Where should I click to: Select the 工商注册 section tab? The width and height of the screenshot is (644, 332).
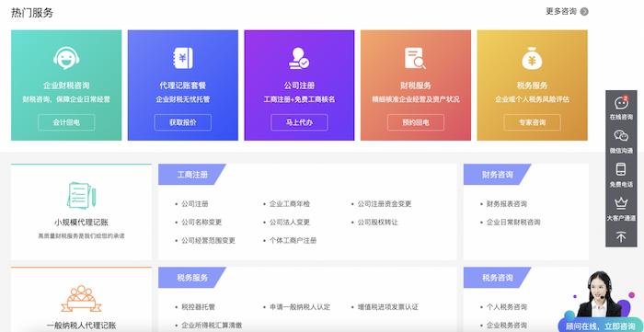(x=192, y=175)
